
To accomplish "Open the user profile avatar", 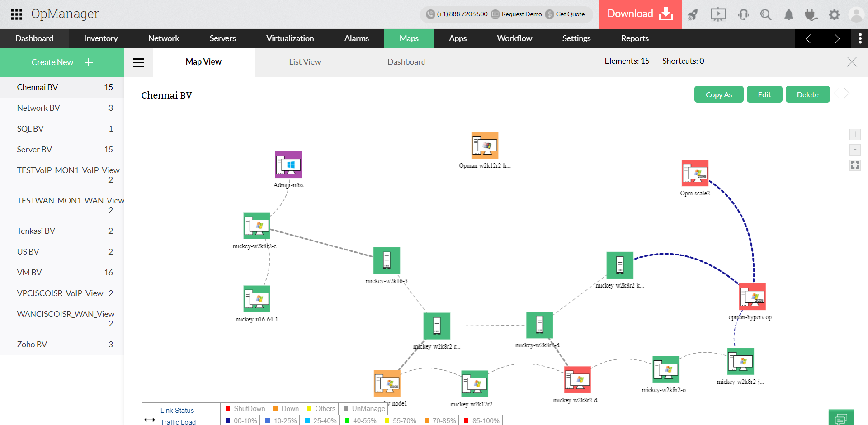I will pos(856,14).
